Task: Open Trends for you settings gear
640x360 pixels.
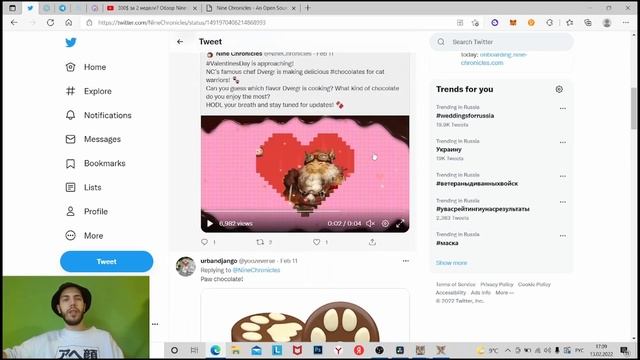Action: (x=559, y=89)
